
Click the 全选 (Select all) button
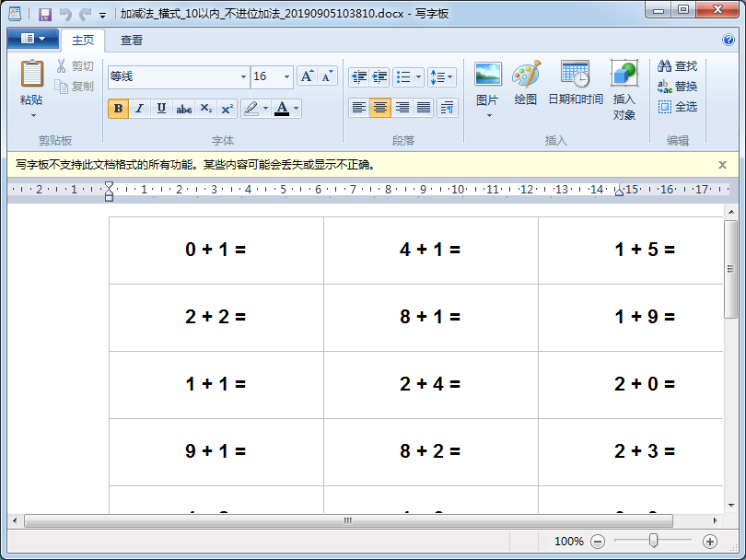tap(677, 107)
